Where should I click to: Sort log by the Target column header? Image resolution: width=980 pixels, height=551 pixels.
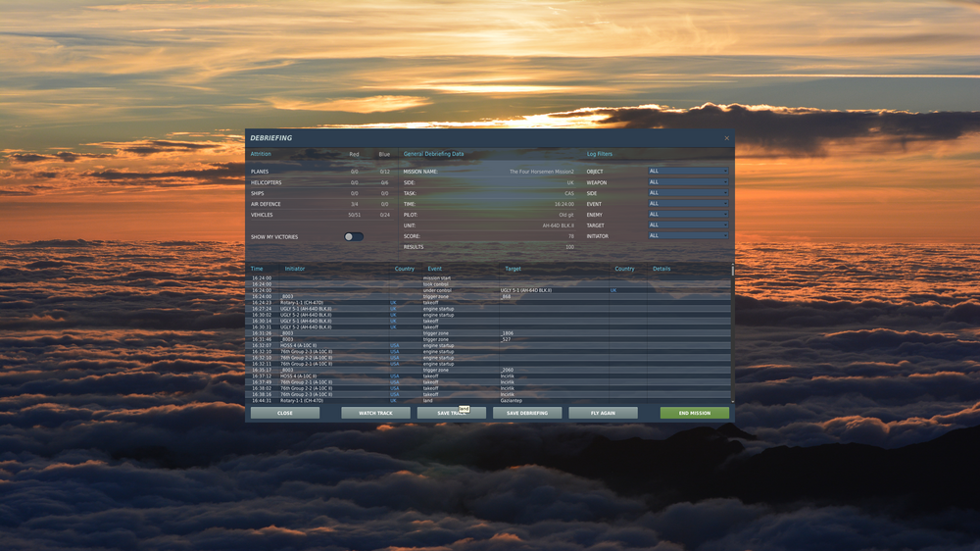(x=513, y=269)
